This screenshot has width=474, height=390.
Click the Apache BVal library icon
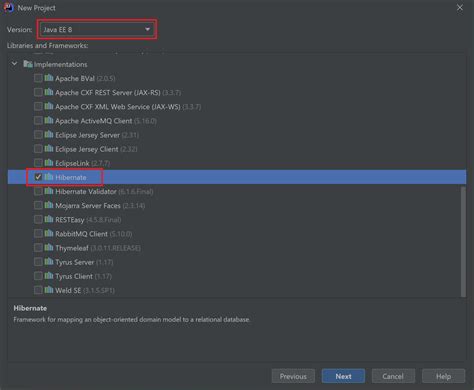pyautogui.click(x=49, y=78)
